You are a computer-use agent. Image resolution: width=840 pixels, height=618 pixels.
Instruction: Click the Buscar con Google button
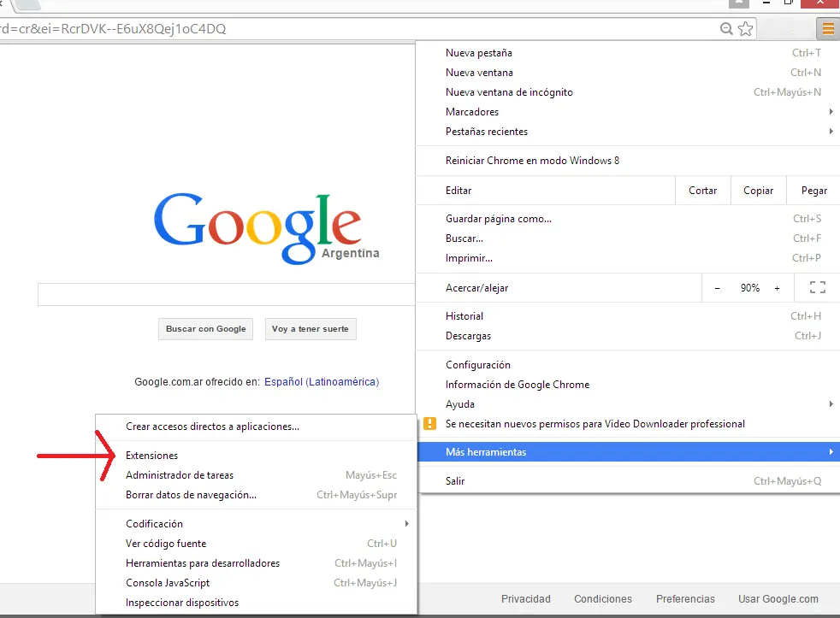[205, 329]
